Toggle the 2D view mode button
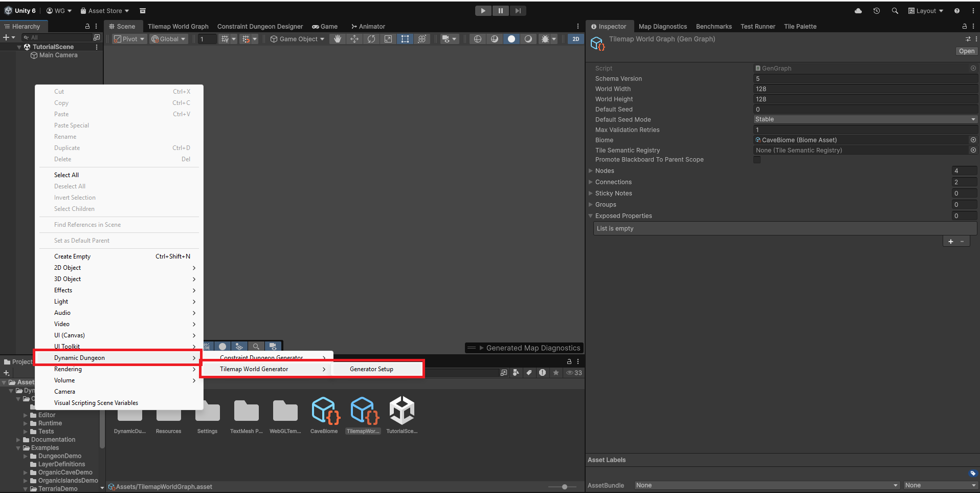 pos(576,39)
